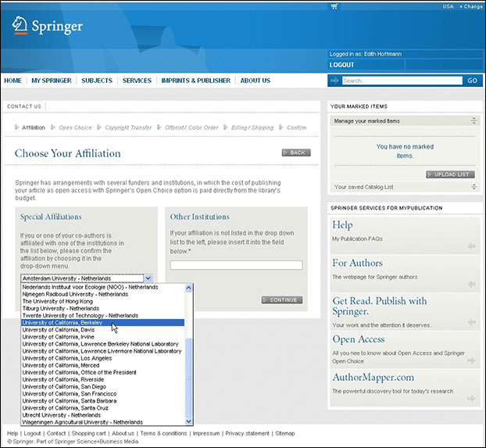The image size is (486, 448).
Task: Click the arrow icon in the AuthorMapper.com panel
Action: click(x=471, y=398)
